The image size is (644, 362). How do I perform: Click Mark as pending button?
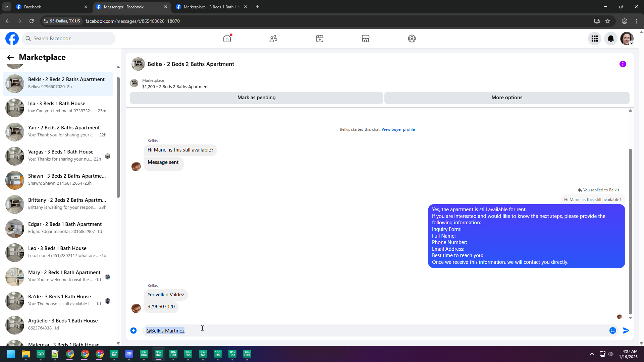(x=257, y=98)
